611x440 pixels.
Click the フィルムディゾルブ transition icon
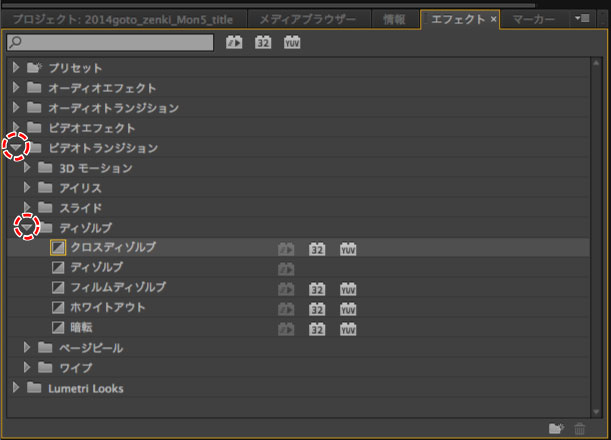click(58, 288)
